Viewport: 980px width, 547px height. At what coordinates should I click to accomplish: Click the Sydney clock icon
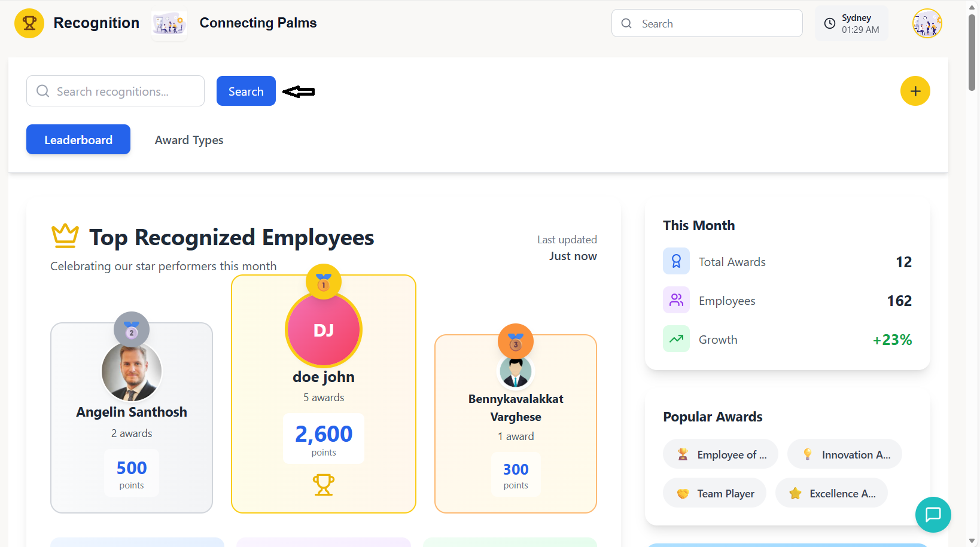[830, 23]
